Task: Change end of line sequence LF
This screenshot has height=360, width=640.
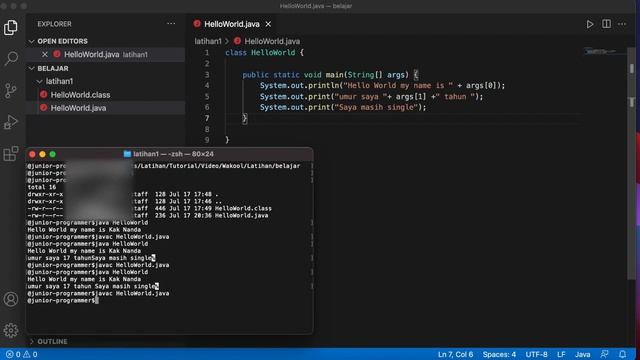Action: (561, 354)
